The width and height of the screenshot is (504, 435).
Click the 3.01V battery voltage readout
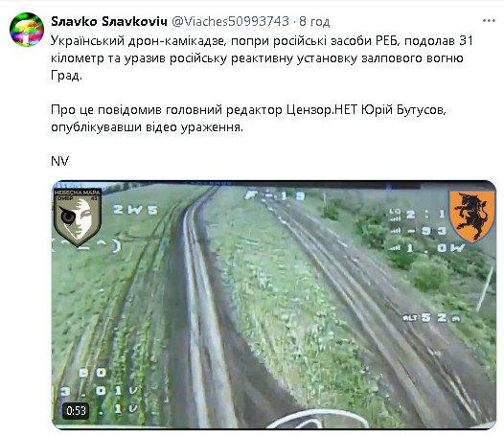(99, 391)
